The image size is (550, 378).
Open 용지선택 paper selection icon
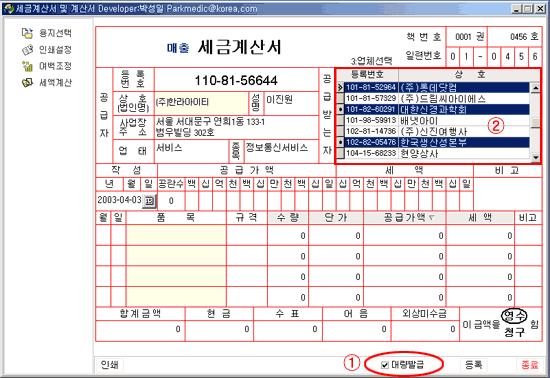click(x=27, y=33)
